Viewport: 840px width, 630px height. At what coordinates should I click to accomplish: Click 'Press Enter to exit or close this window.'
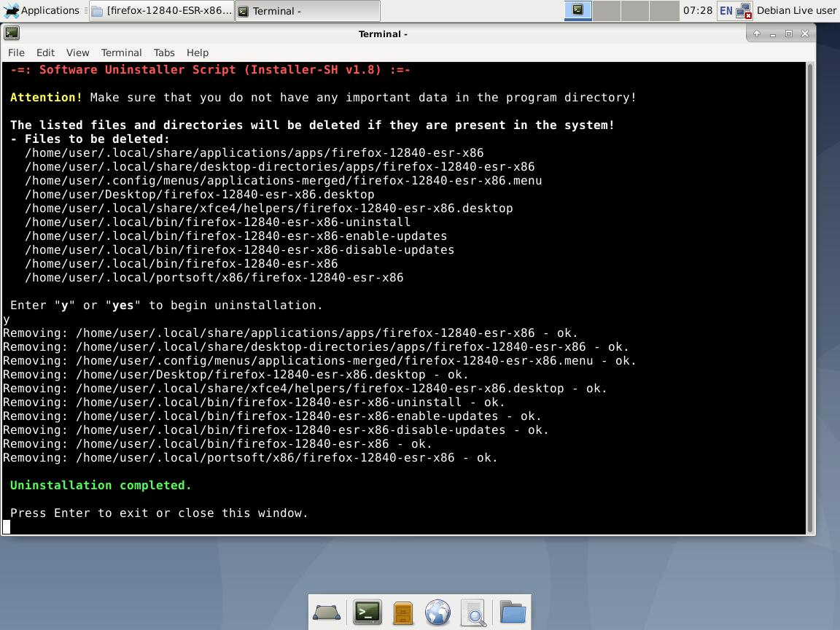(x=159, y=513)
